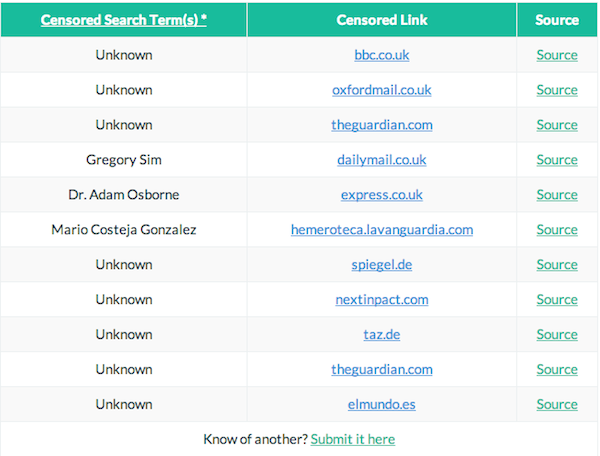Open Source link in spiegel.de row
The image size is (600, 456).
coord(557,265)
